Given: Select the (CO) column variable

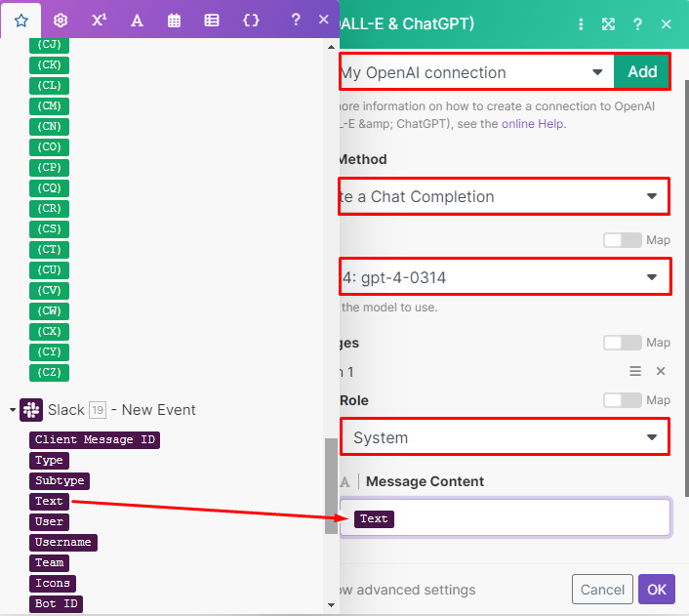Looking at the screenshot, I should click(x=49, y=146).
